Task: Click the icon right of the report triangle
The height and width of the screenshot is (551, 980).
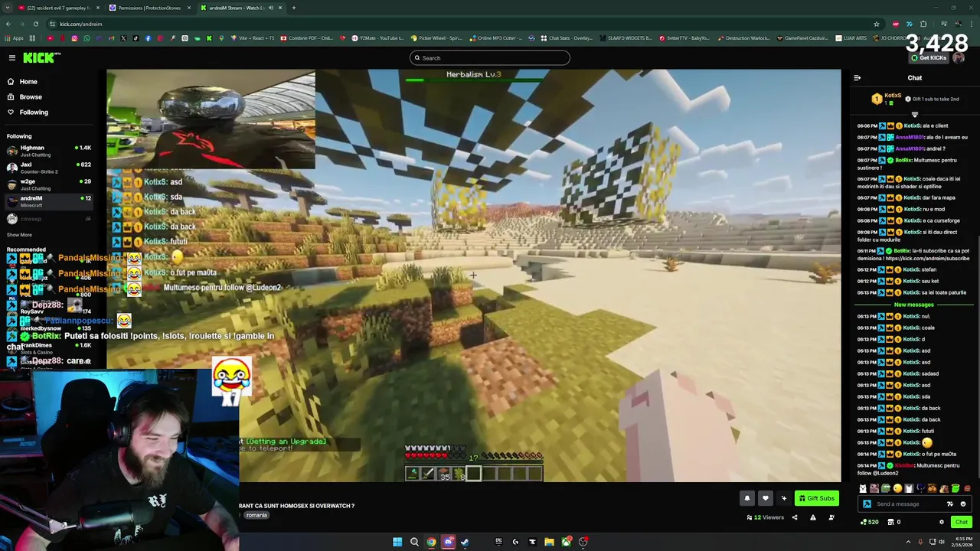Action: tap(831, 517)
